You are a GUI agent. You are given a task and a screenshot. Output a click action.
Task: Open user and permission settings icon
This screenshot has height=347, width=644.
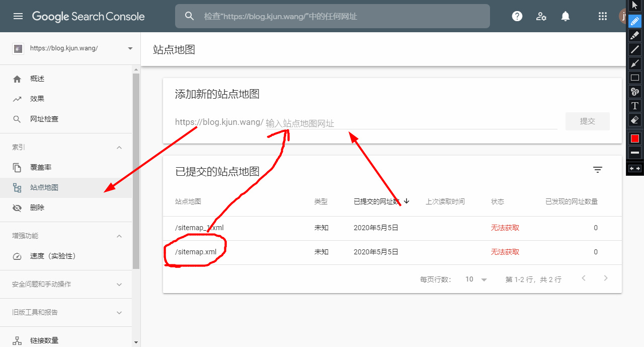(541, 16)
